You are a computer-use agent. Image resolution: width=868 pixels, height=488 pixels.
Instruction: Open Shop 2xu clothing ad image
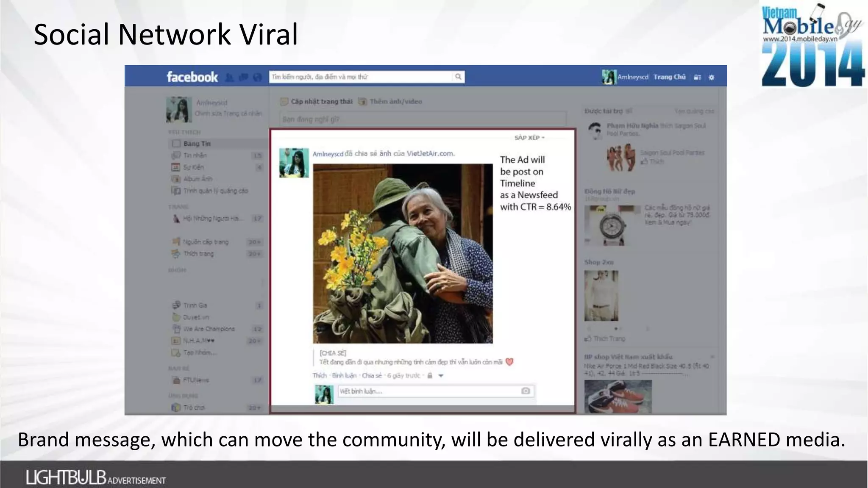coord(601,296)
